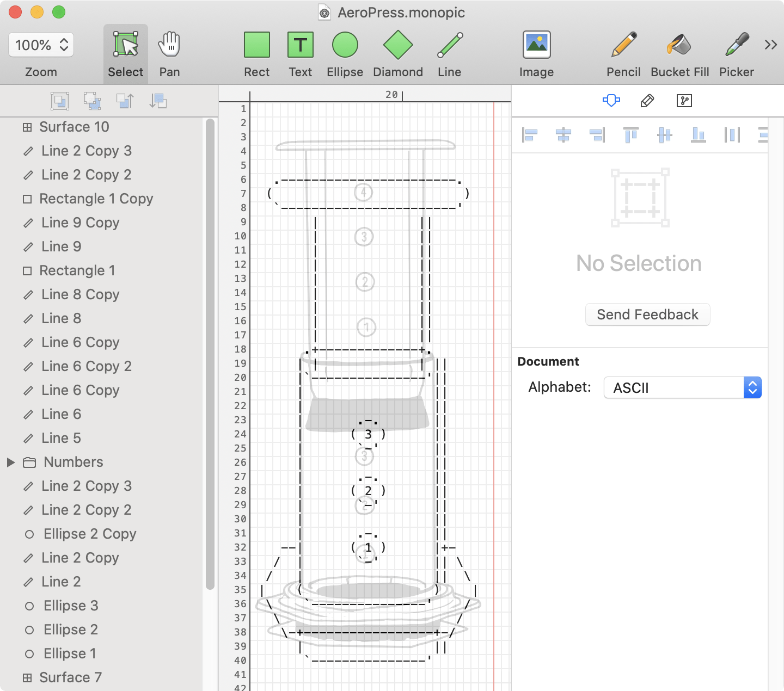Click Bring Forward icon above layer list
The height and width of the screenshot is (691, 784).
pyautogui.click(x=125, y=101)
